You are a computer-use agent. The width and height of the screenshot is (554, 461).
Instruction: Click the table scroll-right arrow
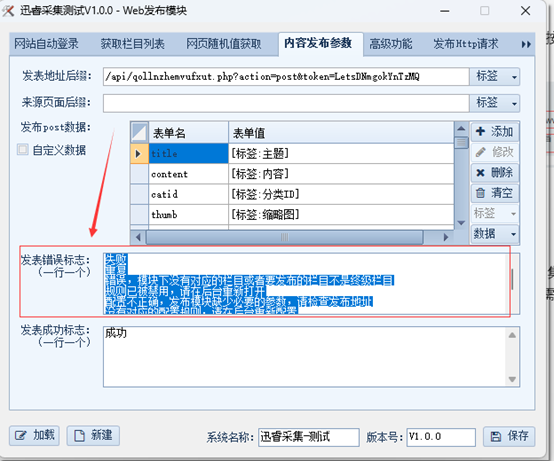coord(446,237)
